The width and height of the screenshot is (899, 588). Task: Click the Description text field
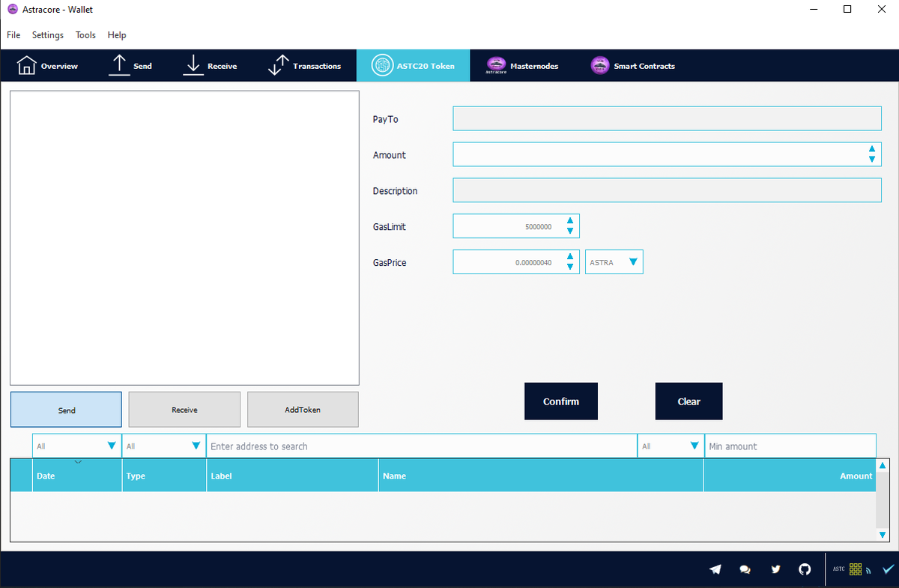click(667, 190)
